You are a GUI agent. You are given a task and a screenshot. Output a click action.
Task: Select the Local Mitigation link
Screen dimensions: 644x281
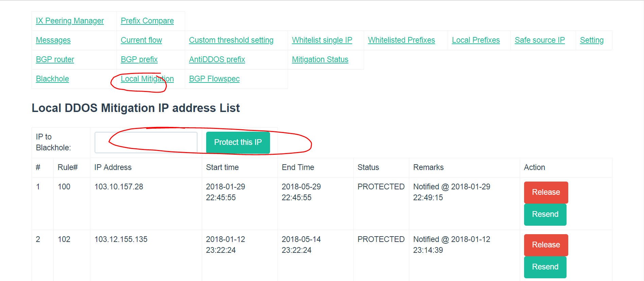147,79
